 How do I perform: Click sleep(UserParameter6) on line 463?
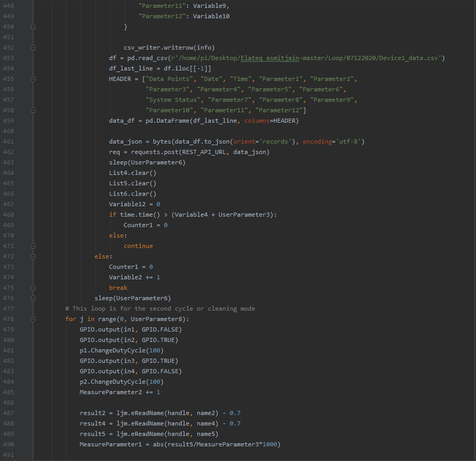pos(147,162)
